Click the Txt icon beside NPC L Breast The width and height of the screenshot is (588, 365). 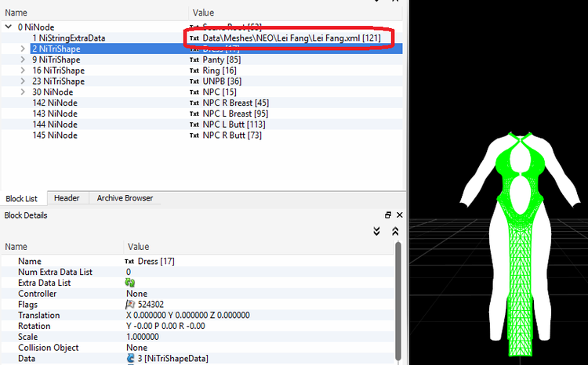point(194,114)
